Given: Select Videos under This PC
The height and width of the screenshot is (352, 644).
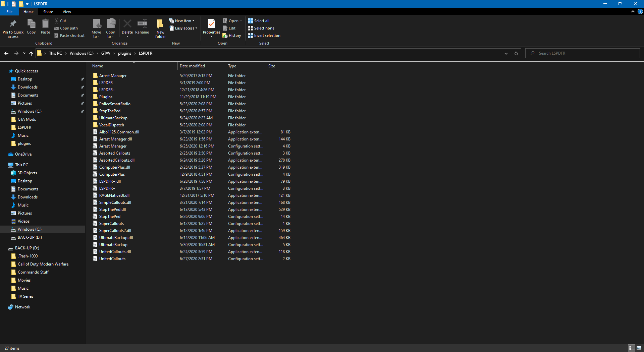Looking at the screenshot, I should click(23, 221).
